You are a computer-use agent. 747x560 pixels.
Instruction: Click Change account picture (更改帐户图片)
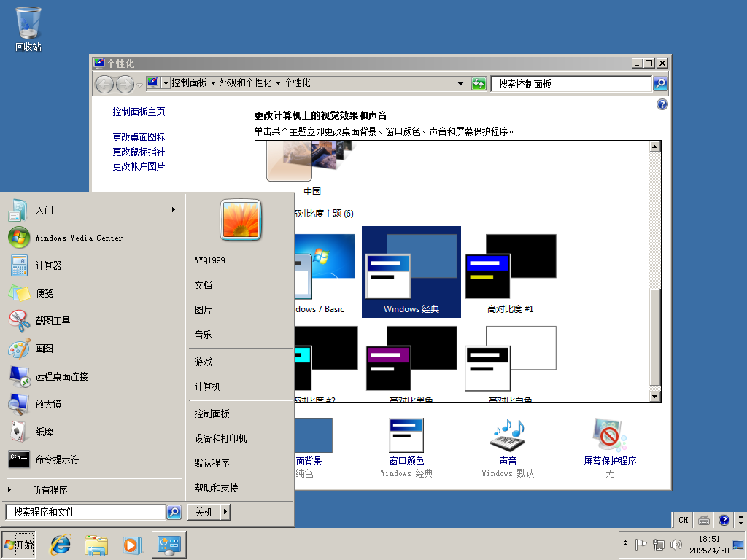click(139, 166)
